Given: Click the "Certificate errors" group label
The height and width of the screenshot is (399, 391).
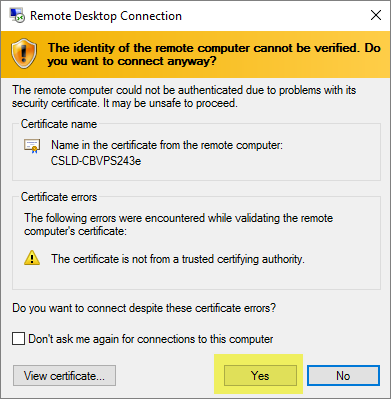Looking at the screenshot, I should (59, 197).
